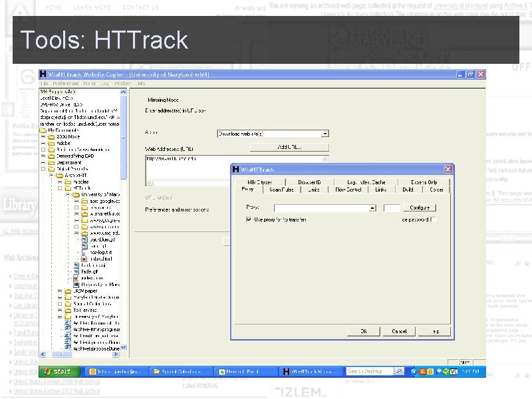Click the Adobe folder icon in tree

click(x=51, y=143)
